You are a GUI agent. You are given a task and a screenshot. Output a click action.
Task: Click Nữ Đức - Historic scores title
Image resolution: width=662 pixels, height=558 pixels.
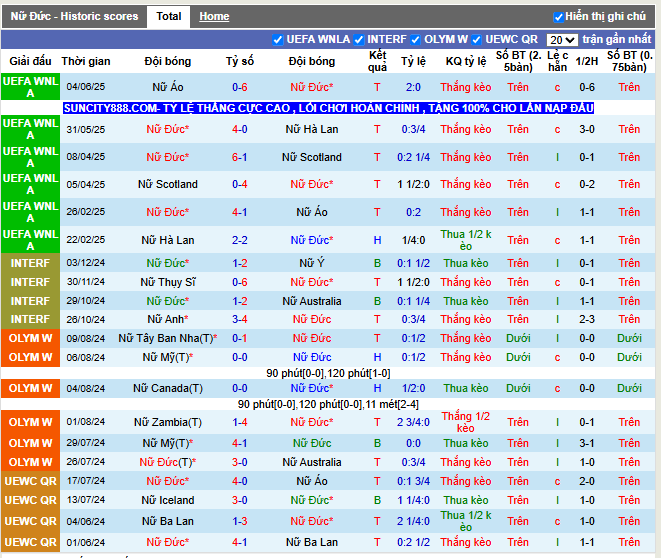[74, 16]
